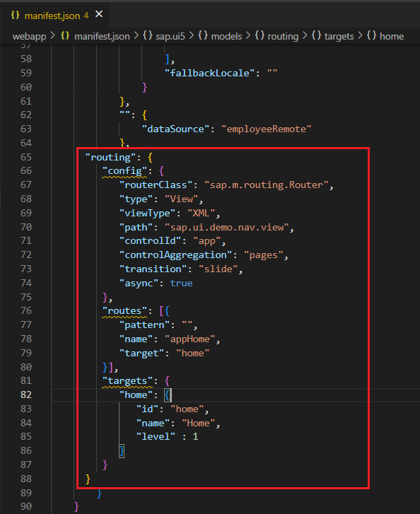Click the "targets" key on line 81
The height and width of the screenshot is (514, 420).
pos(127,381)
